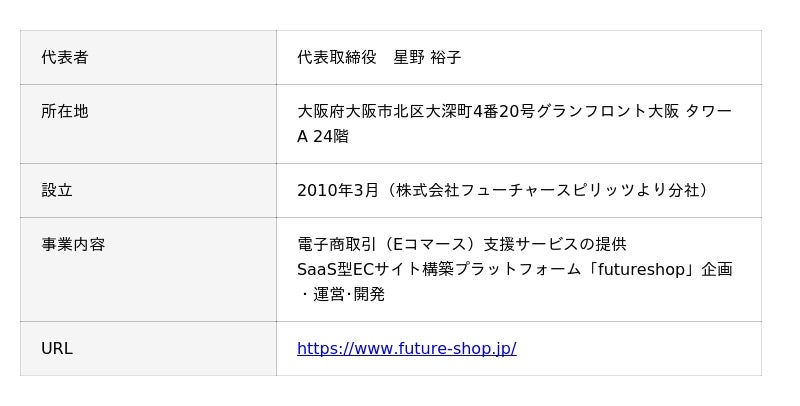800x406 pixels.
Task: Click the A 24階 floor text
Action: point(322,136)
